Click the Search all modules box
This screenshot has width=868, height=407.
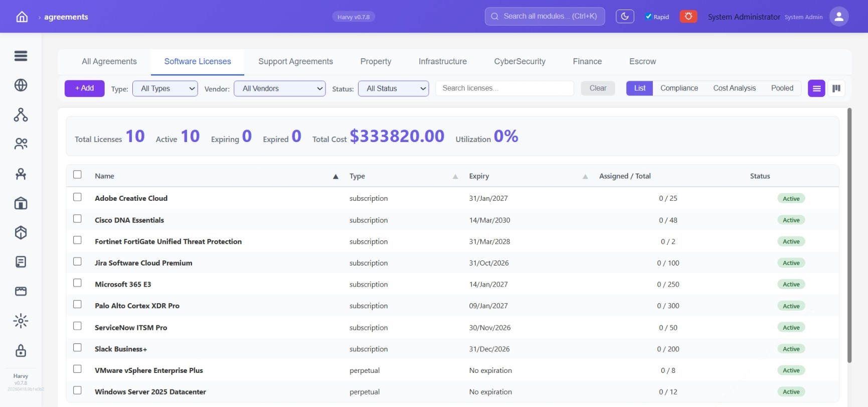pyautogui.click(x=545, y=17)
